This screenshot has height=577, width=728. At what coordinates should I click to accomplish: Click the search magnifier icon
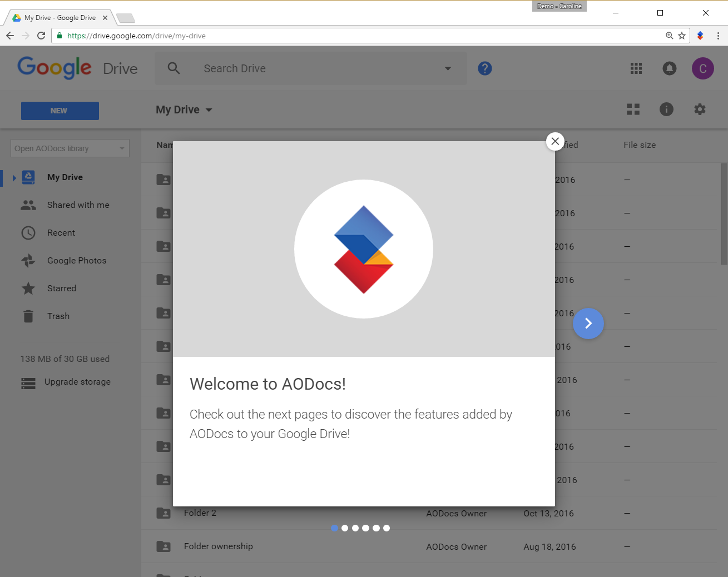tap(174, 68)
